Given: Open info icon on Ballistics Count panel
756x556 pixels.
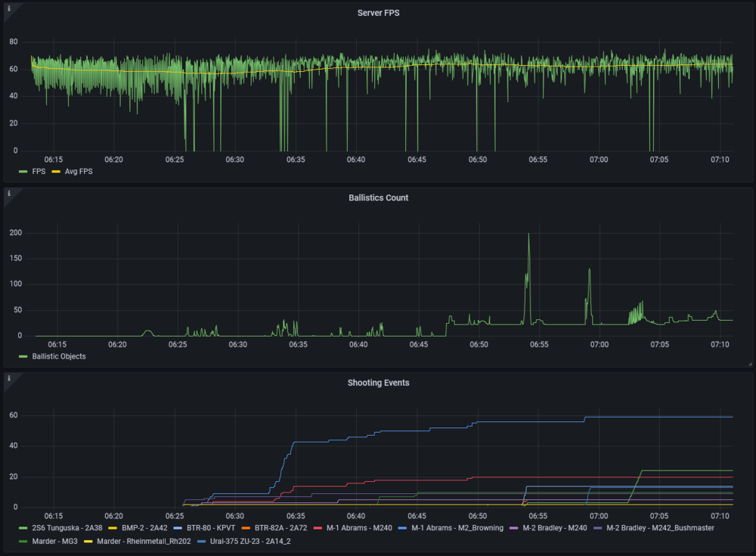Looking at the screenshot, I should coord(8,194).
